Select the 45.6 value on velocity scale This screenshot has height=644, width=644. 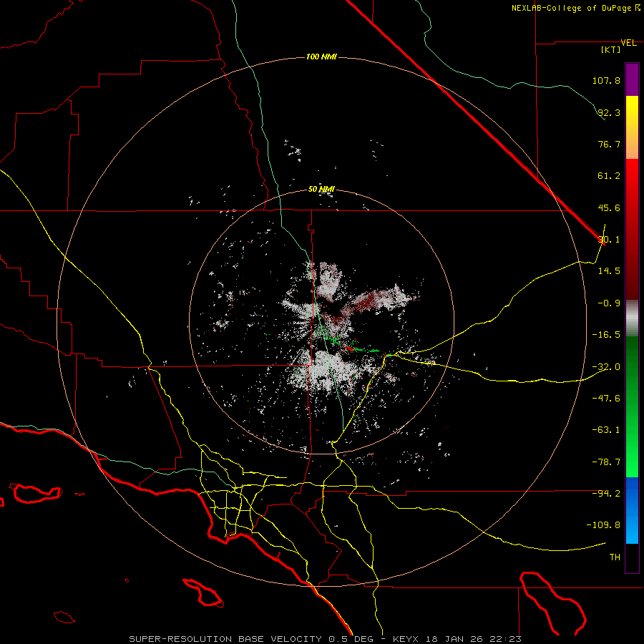pos(609,208)
